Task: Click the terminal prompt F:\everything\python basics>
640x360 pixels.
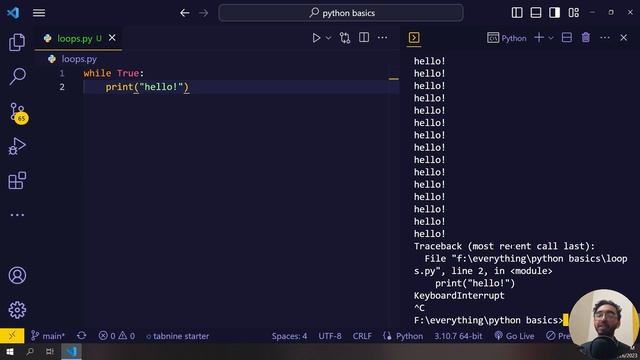Action: tap(488, 320)
